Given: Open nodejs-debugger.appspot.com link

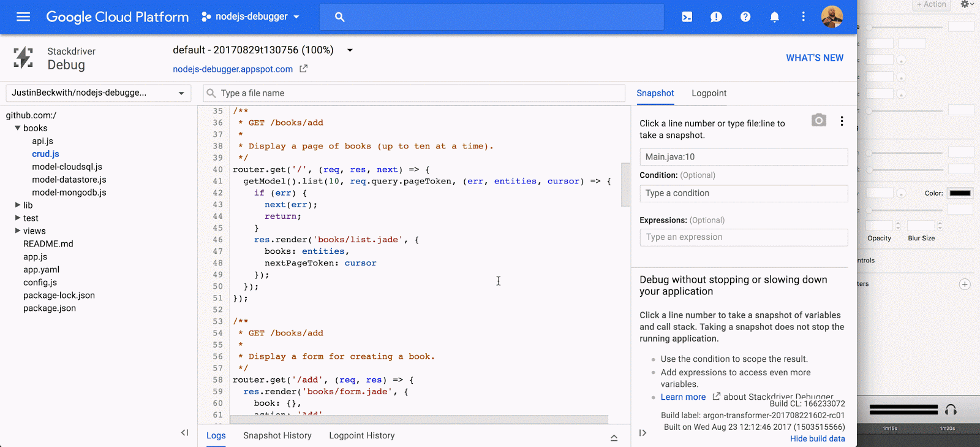Looking at the screenshot, I should coord(233,69).
